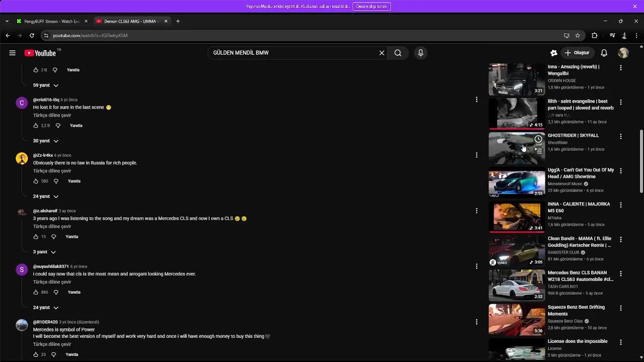Image resolution: width=644 pixels, height=362 pixels.
Task: Close the Demon CLS63 AMG tab
Action: [x=166, y=21]
